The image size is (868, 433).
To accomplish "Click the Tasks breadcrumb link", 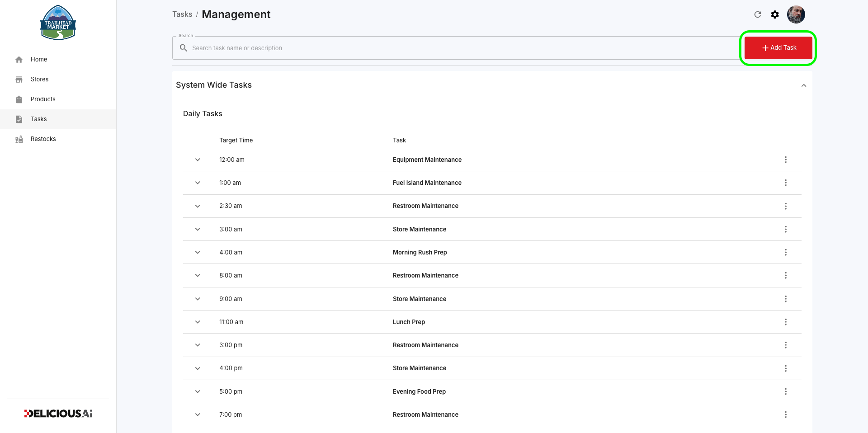I will click(x=182, y=14).
